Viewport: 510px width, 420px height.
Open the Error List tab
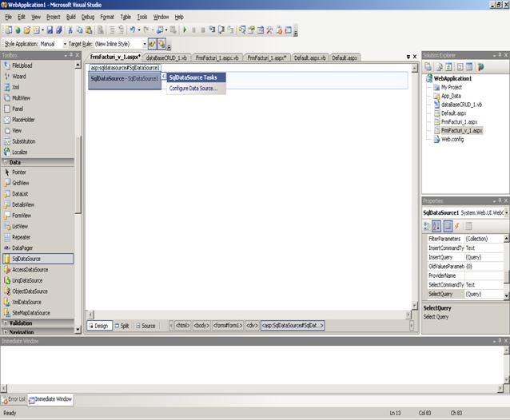[14, 399]
